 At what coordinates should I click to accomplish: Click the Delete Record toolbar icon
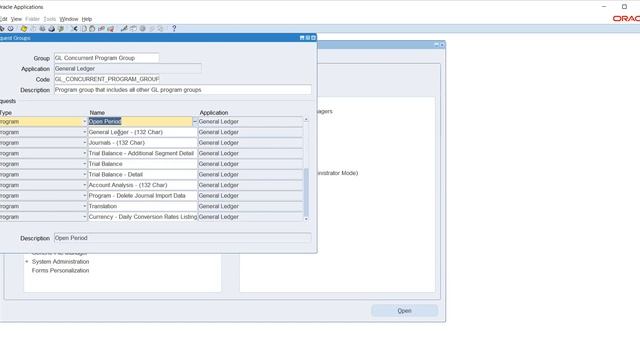point(110,29)
